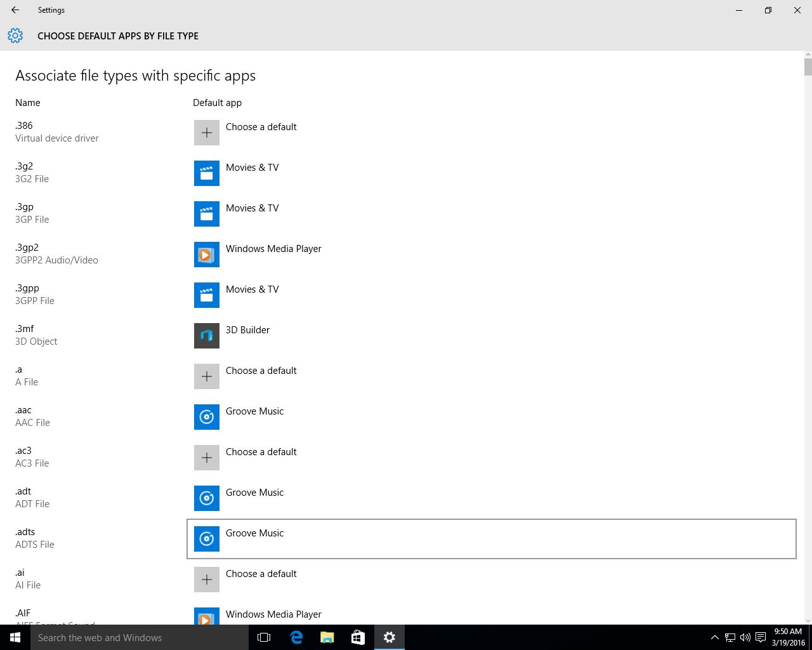The width and height of the screenshot is (812, 650).
Task: Click Windows Media Player icon for .AIF
Action: (x=207, y=616)
